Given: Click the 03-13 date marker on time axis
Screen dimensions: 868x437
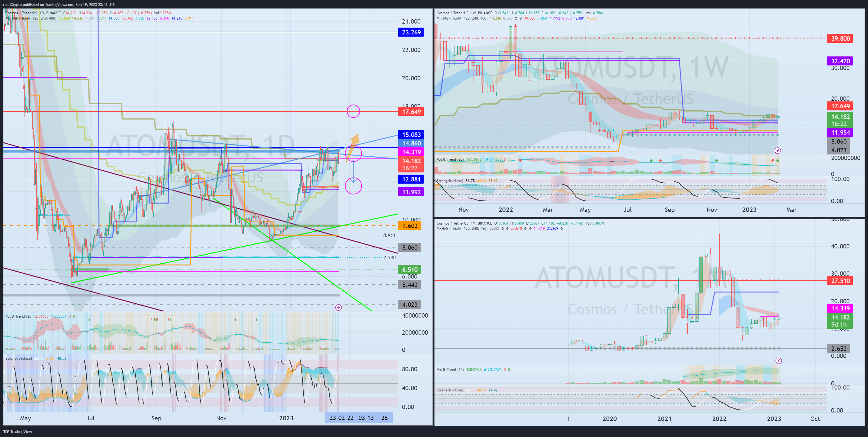Looking at the screenshot, I should point(366,418).
